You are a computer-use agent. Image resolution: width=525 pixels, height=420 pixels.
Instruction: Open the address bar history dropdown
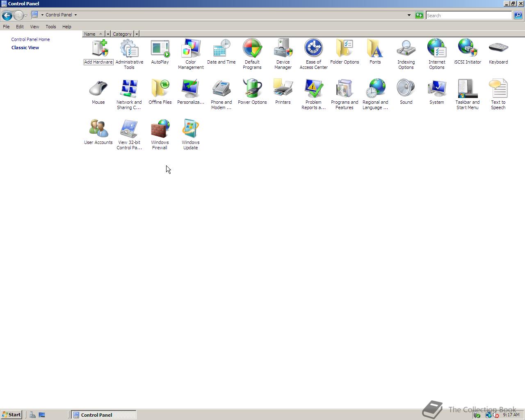(x=409, y=15)
